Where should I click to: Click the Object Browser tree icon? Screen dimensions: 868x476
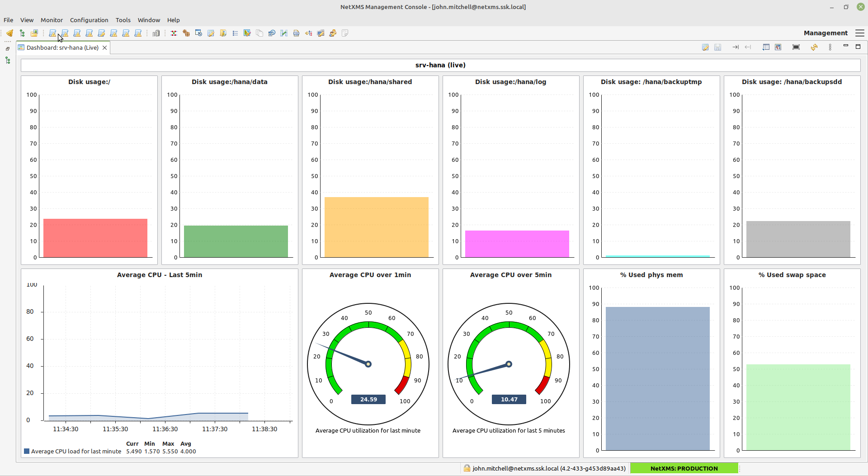click(x=22, y=33)
